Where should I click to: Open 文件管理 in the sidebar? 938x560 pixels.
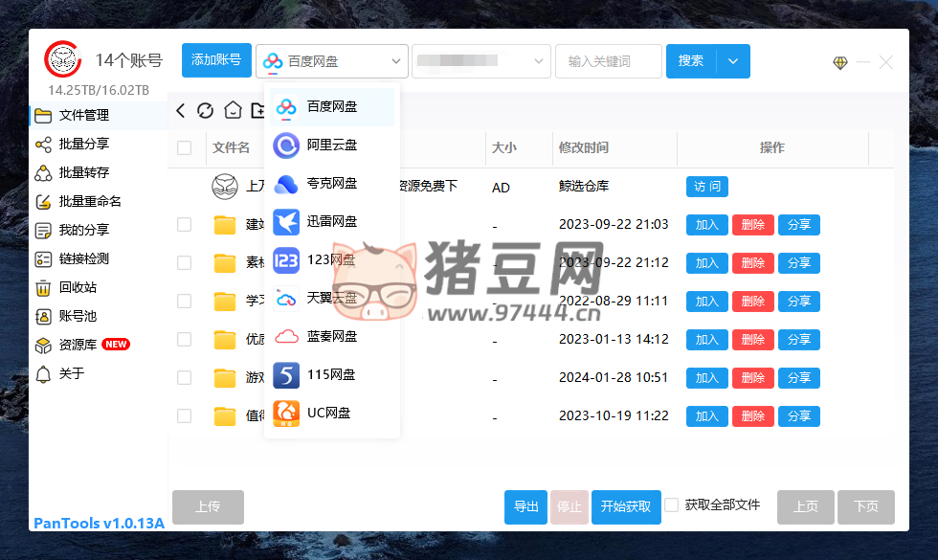99,116
